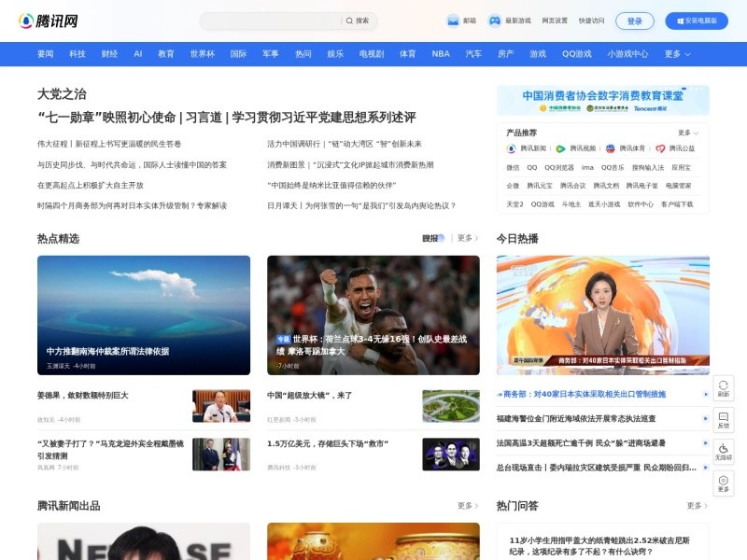Open the NBA navigation tab

pos(441,54)
